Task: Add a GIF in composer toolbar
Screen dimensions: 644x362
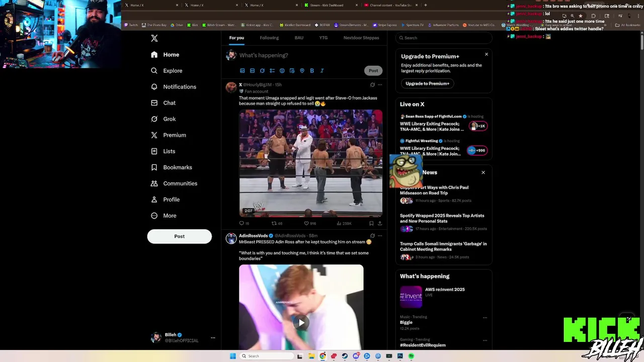Action: 252,71
